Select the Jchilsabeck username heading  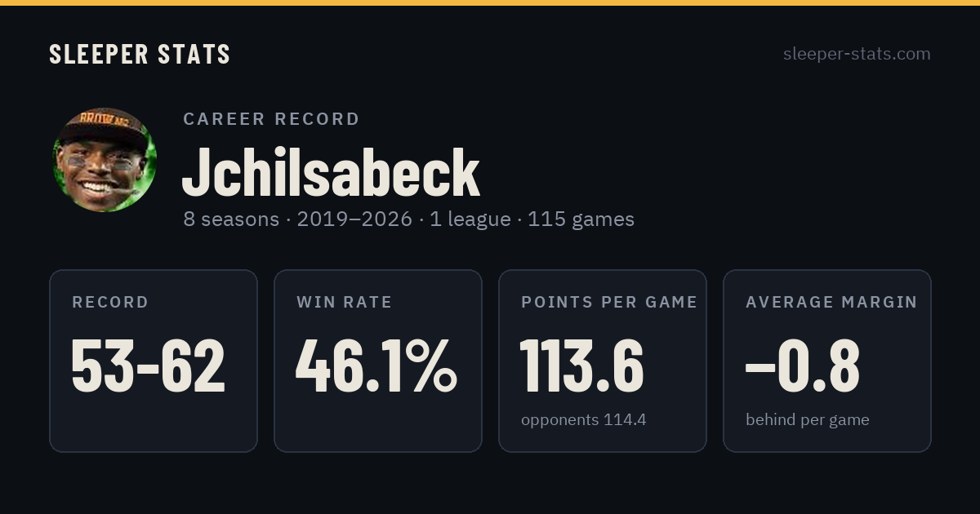pos(331,173)
